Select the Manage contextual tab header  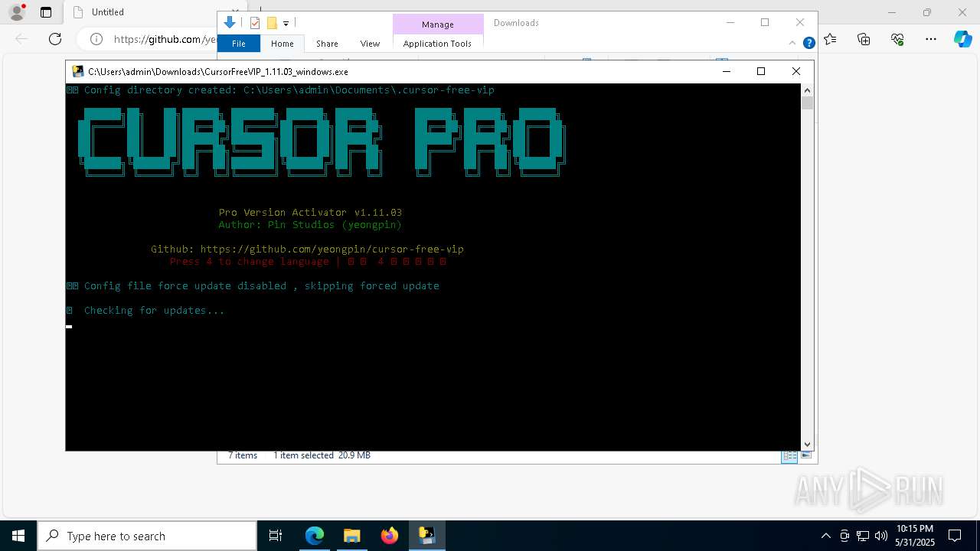pyautogui.click(x=438, y=24)
